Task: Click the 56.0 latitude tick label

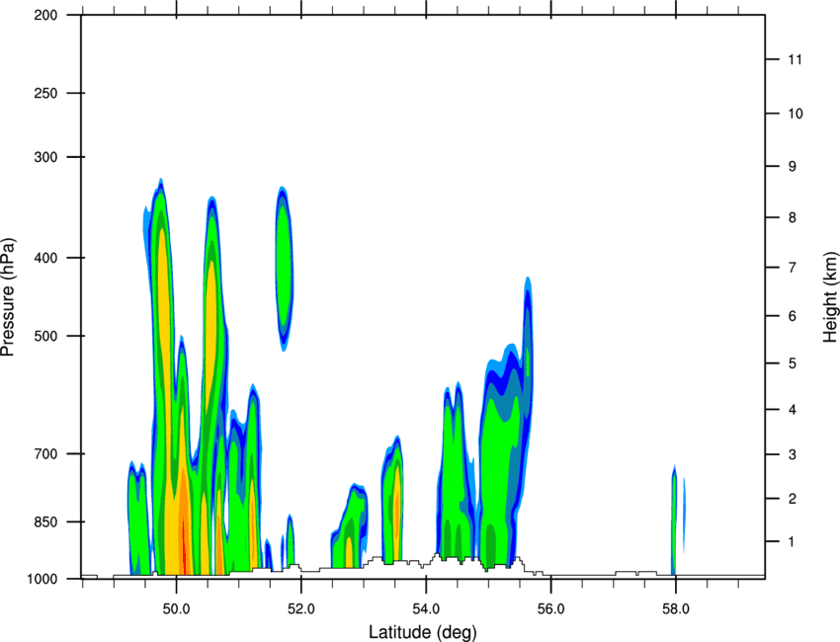Action: 550,609
